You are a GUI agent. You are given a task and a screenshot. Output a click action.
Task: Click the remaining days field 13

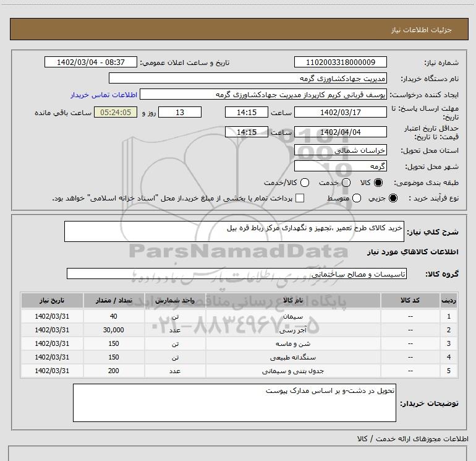[180, 112]
